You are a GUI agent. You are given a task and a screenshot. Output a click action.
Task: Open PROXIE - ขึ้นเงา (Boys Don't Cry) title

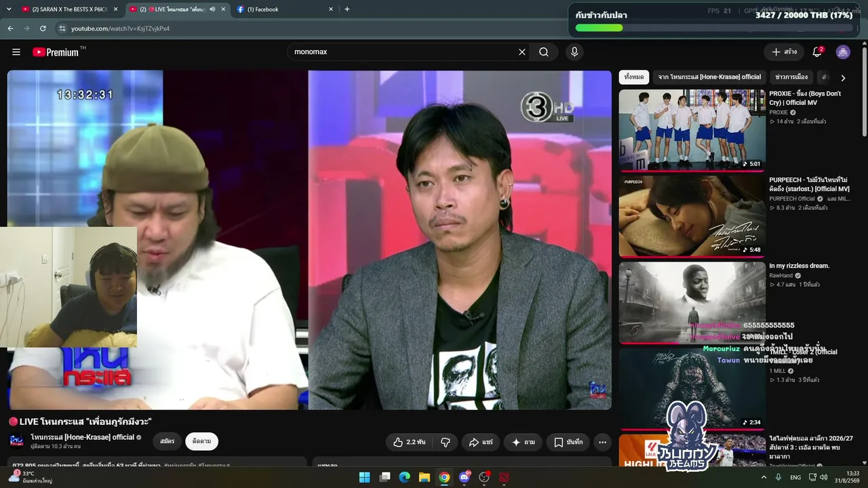[x=805, y=98]
